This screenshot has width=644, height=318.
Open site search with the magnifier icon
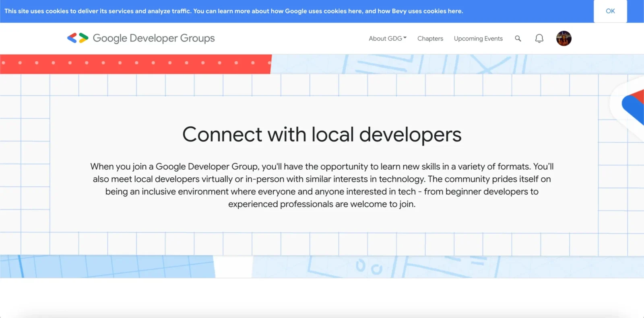pos(518,39)
